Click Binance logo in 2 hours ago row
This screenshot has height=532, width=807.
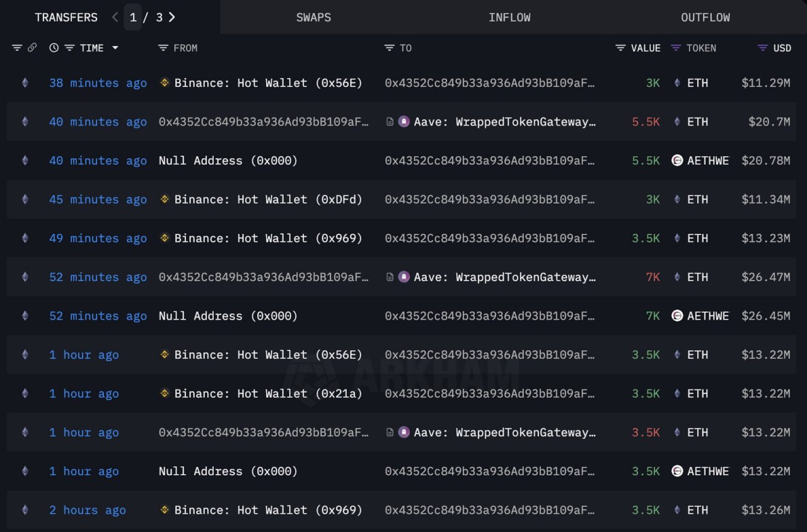coord(165,510)
